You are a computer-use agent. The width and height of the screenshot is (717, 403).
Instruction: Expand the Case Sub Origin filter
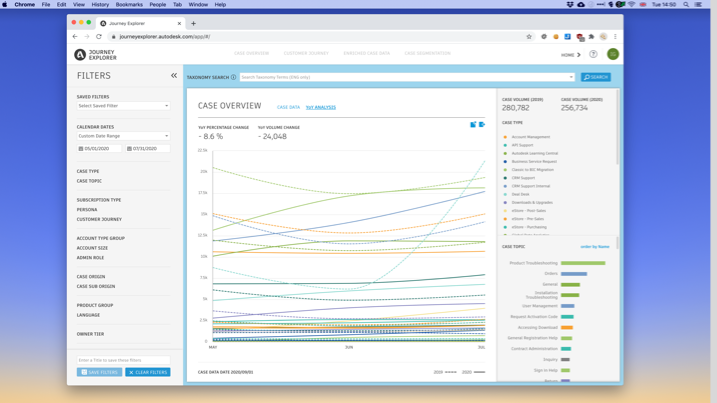(96, 286)
